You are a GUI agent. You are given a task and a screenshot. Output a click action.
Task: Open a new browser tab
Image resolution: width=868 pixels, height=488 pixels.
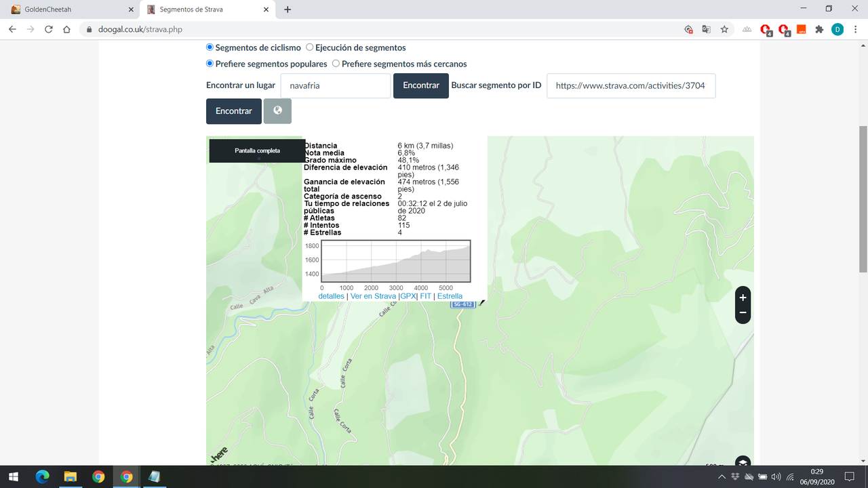pos(288,9)
